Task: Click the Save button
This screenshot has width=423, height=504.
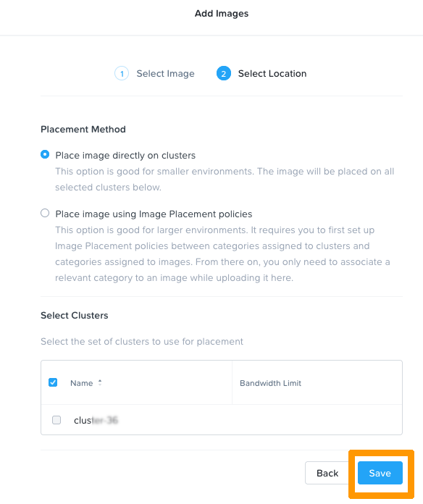Action: pos(380,473)
